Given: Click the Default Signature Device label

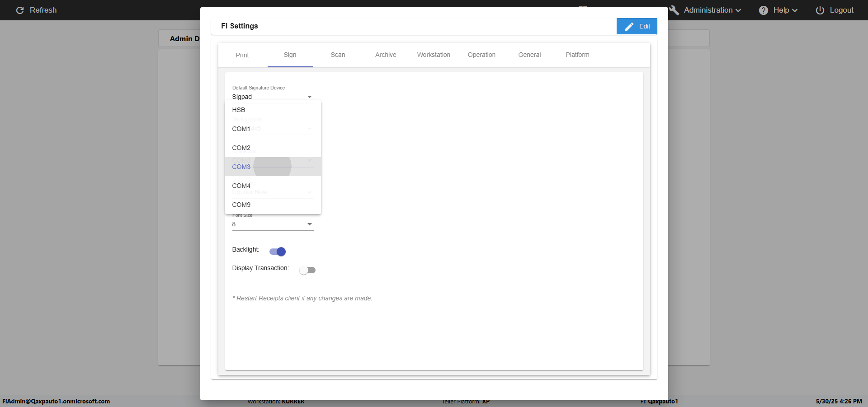Looking at the screenshot, I should click(259, 88).
